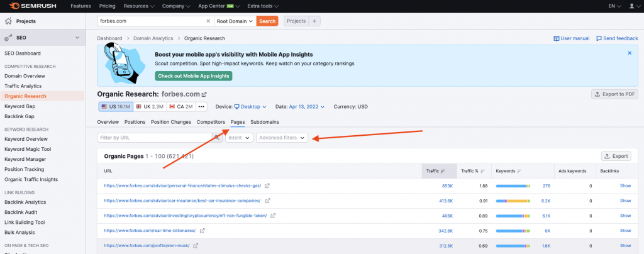Open the Resources menu dropdown

(x=139, y=6)
